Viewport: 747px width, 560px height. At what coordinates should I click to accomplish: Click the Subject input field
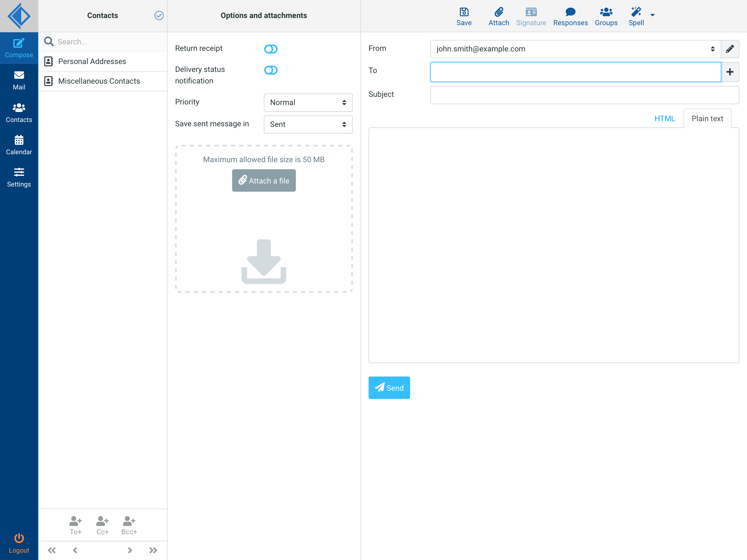pyautogui.click(x=584, y=95)
